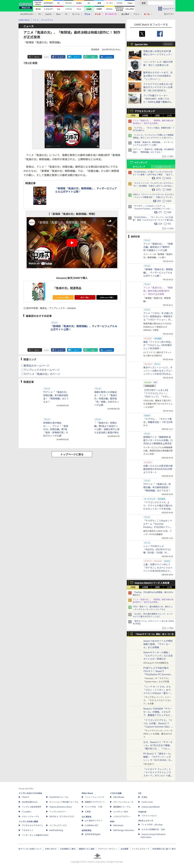Click the magnifier icon on the poster
The image size is (194, 868).
tap(98, 146)
